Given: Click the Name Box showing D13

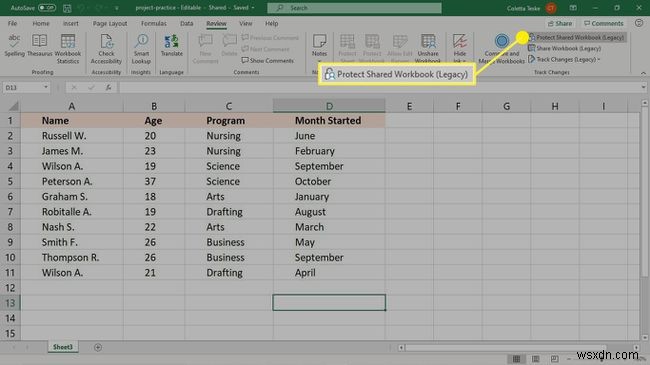Looking at the screenshot, I should pos(23,88).
